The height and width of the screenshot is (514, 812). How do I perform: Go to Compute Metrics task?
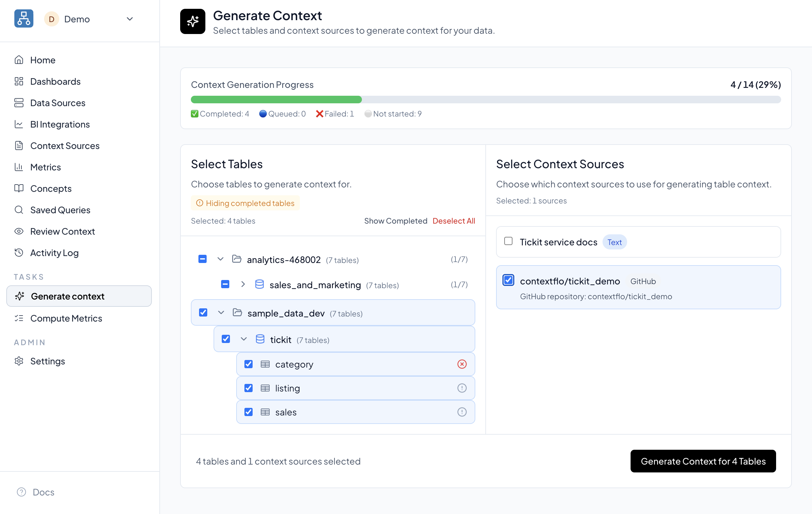(x=66, y=318)
